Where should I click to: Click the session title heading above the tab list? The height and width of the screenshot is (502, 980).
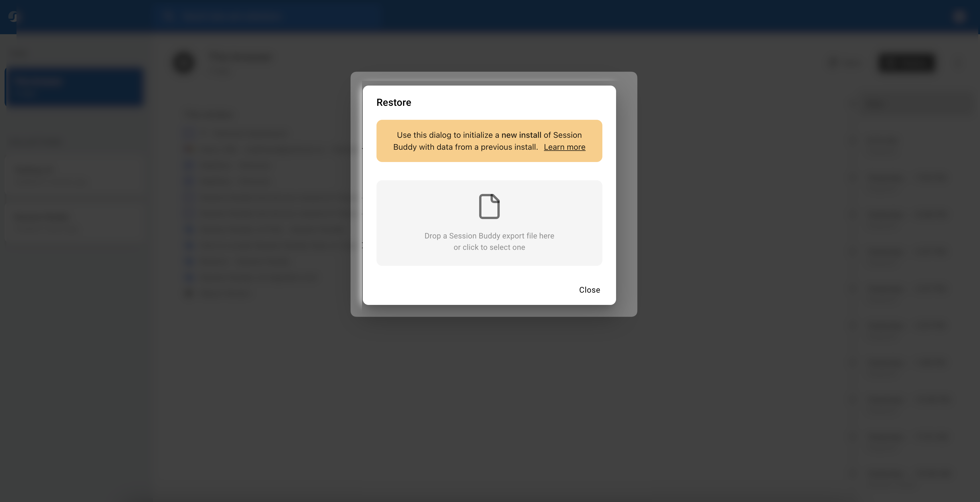[241, 57]
